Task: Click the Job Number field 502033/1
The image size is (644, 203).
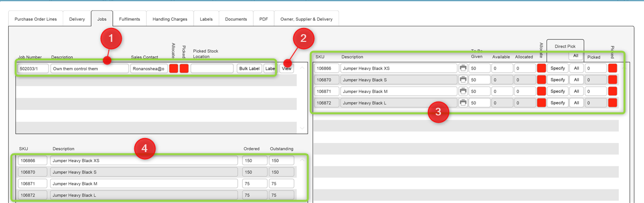Action: tap(33, 68)
